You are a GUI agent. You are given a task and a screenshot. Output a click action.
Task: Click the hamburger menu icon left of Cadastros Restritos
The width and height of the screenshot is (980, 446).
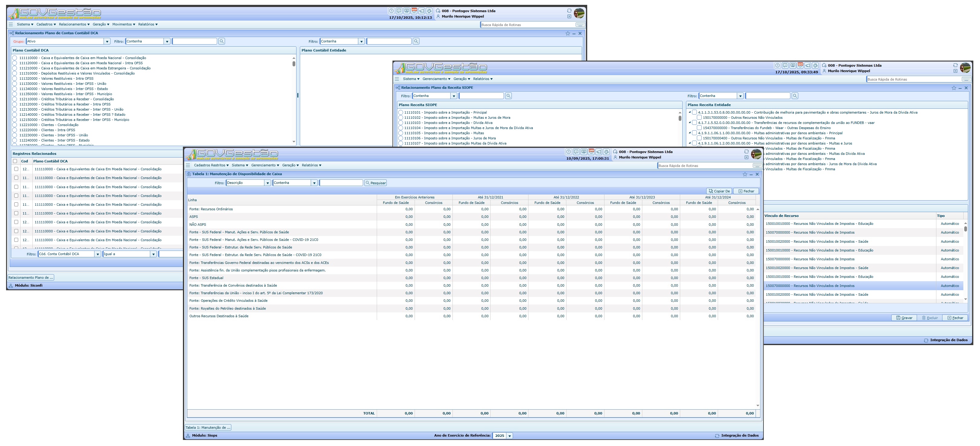coord(188,165)
